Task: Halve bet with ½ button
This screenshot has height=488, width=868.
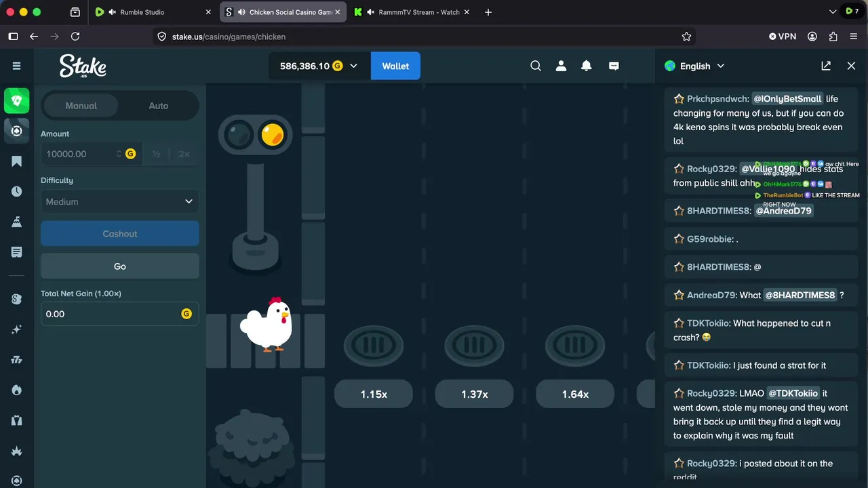Action: click(156, 154)
